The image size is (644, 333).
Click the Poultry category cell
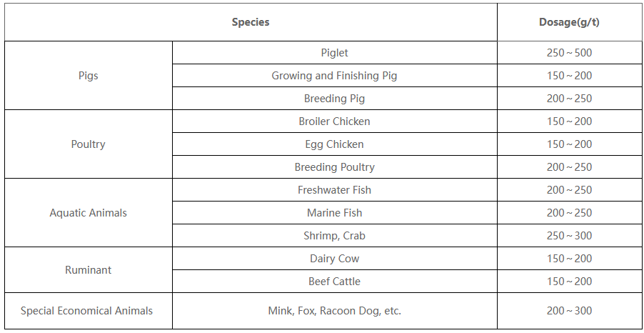pos(89,144)
